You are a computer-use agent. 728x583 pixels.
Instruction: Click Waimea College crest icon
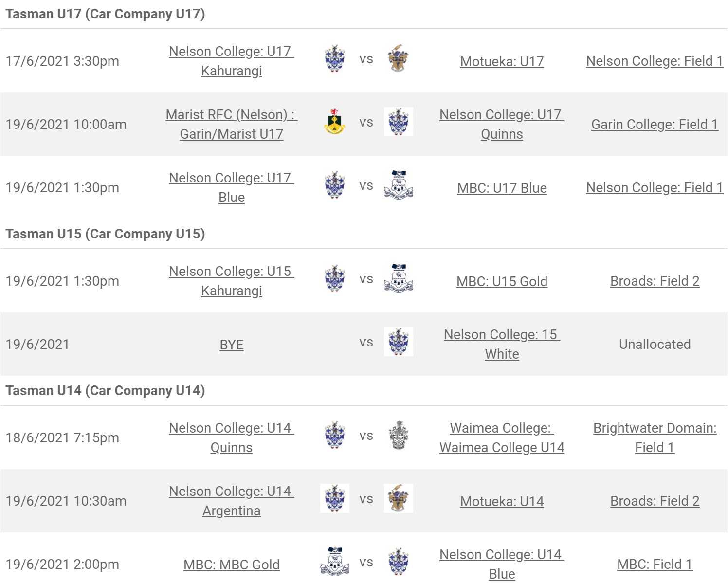(398, 436)
